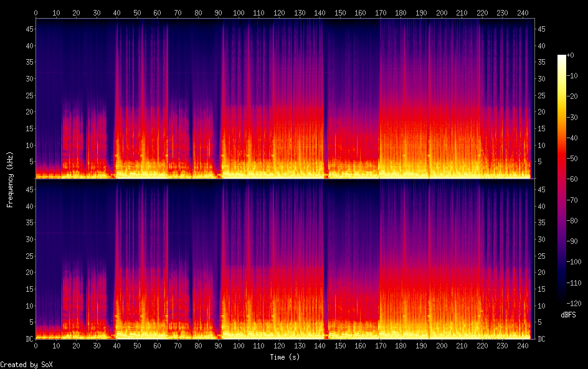588x369 pixels.
Task: Click the lower channel spectrogram plot
Action: (x=285, y=259)
